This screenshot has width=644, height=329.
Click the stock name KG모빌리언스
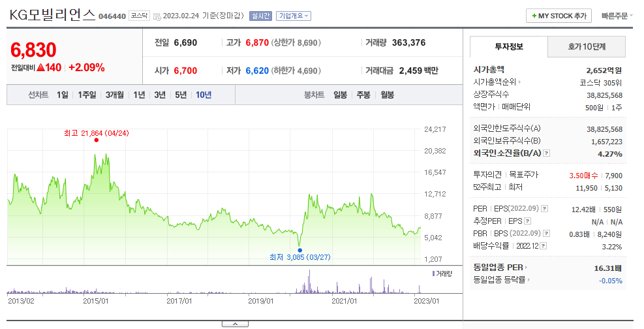click(x=52, y=16)
